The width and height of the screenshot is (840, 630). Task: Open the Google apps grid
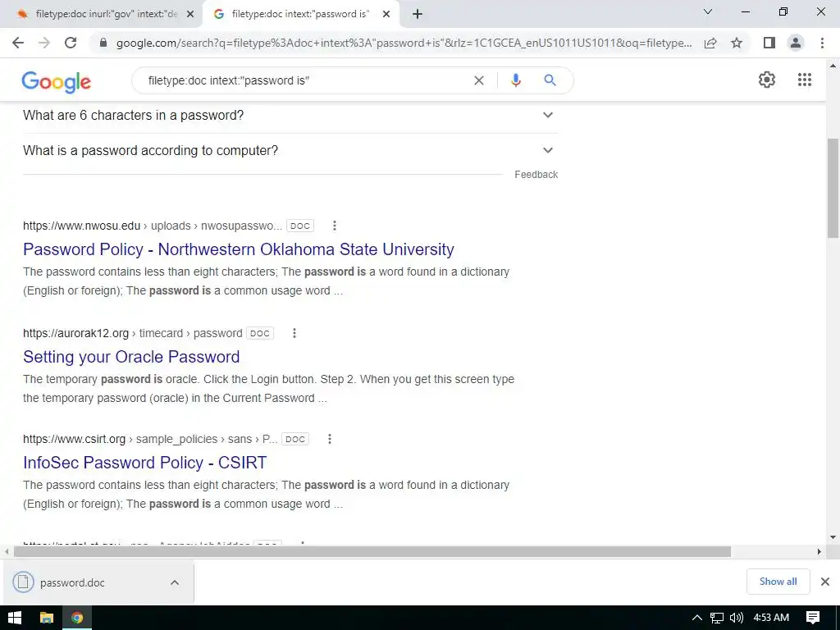click(x=805, y=80)
